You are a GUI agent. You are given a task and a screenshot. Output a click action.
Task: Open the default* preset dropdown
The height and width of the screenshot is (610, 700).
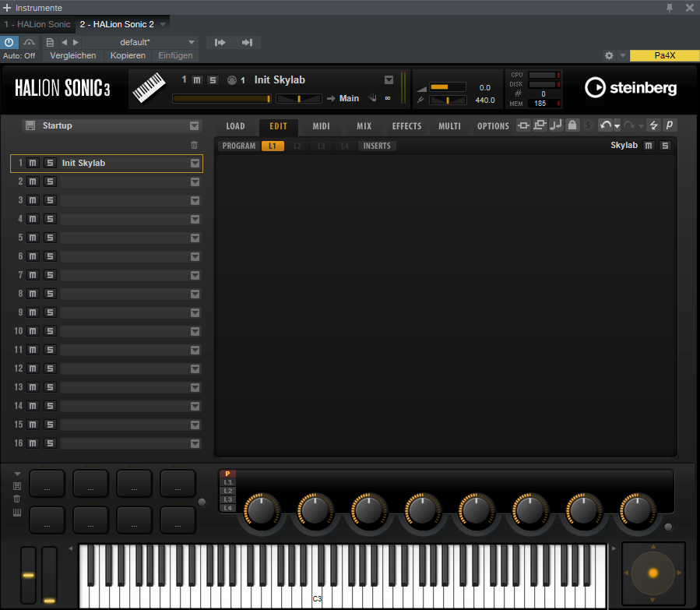point(192,42)
